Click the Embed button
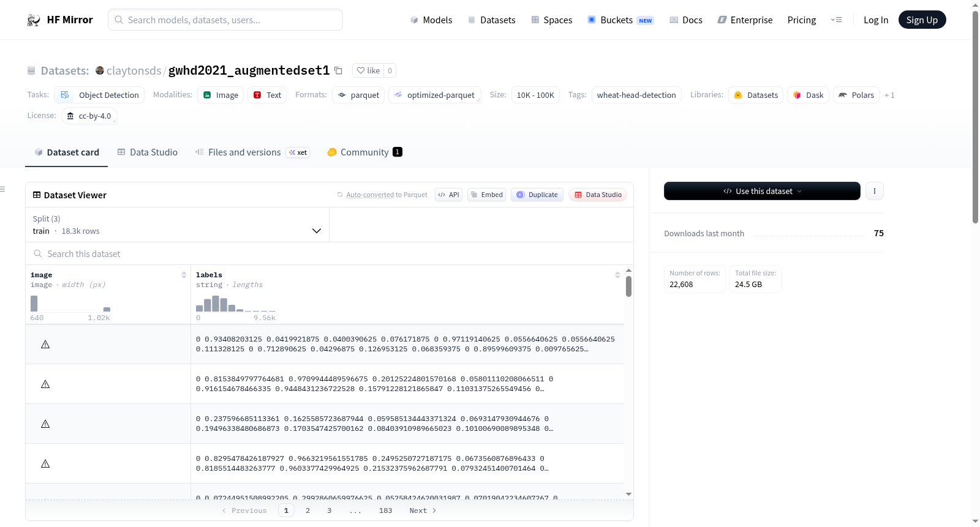Image resolution: width=980 pixels, height=527 pixels. [486, 195]
